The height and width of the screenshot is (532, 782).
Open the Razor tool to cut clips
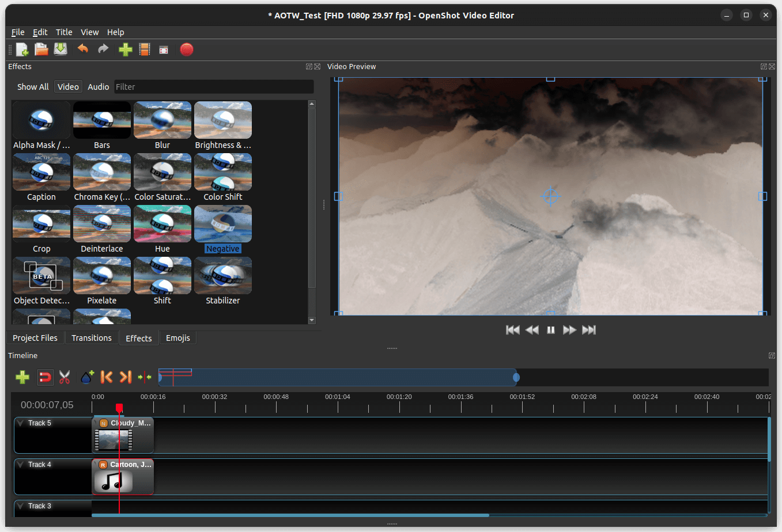[65, 377]
